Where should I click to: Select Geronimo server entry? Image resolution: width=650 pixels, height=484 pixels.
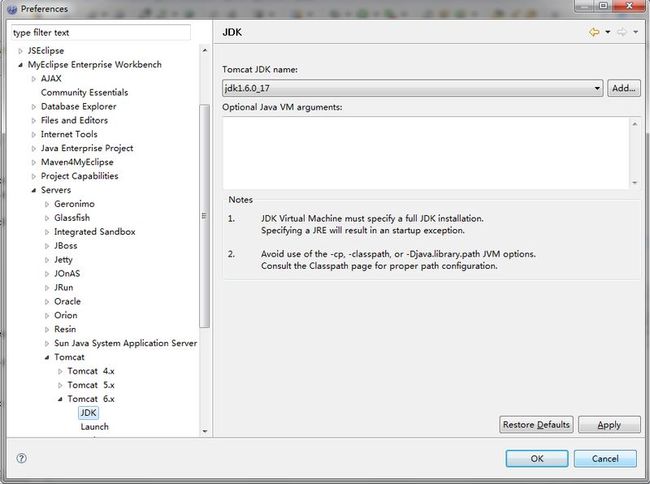(x=74, y=204)
